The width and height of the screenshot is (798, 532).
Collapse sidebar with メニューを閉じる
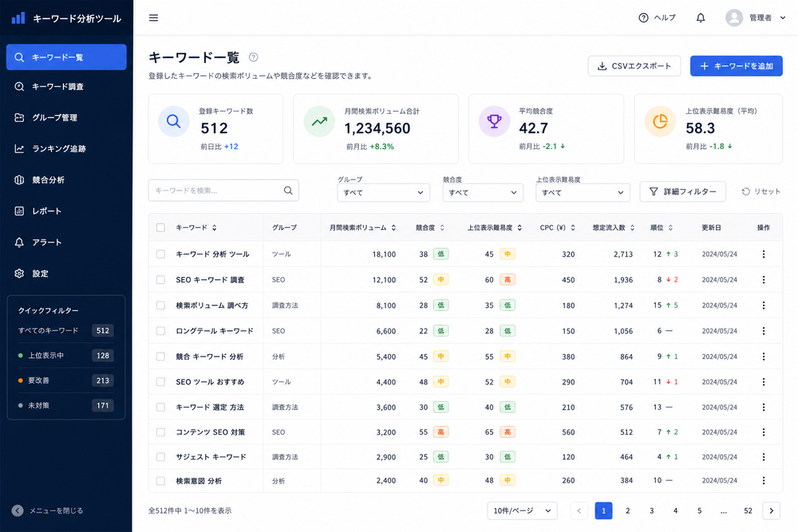tap(47, 510)
